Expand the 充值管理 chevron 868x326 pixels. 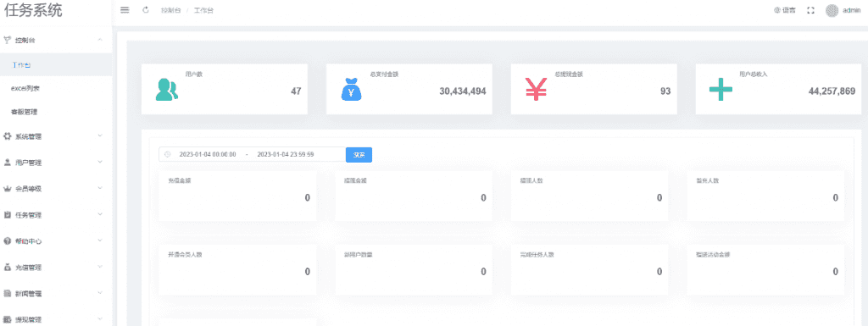point(100,267)
